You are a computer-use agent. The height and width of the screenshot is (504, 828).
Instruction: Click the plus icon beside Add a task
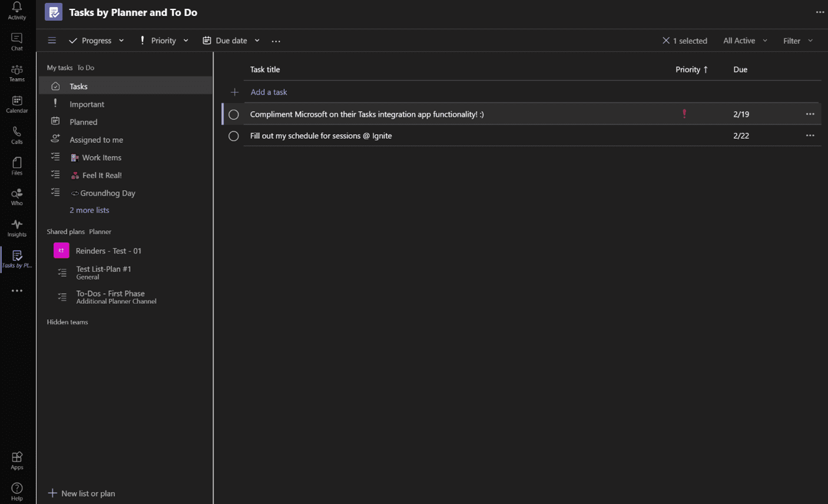tap(234, 92)
